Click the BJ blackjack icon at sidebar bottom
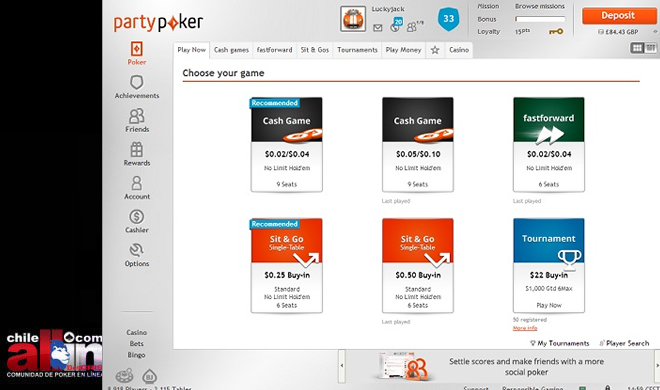The image size is (660, 390). 149,375
